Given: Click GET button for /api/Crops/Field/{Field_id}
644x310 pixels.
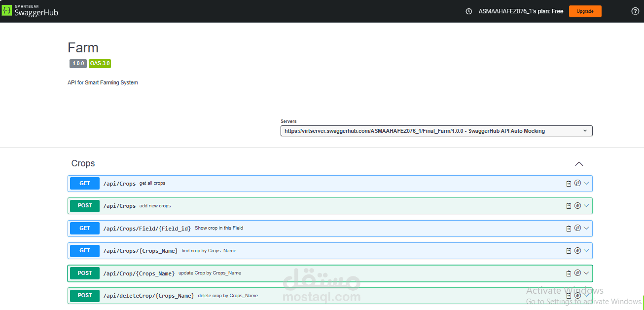Looking at the screenshot, I should point(85,229).
